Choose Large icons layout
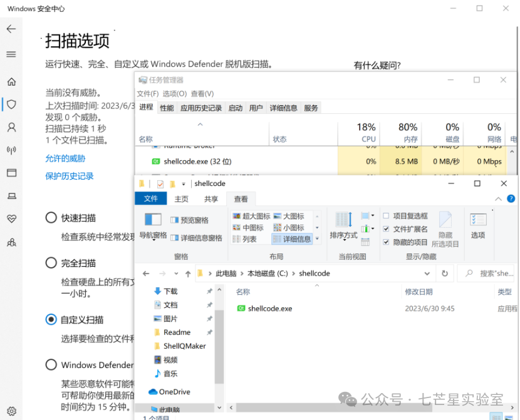The width and height of the screenshot is (520, 420). pos(289,217)
